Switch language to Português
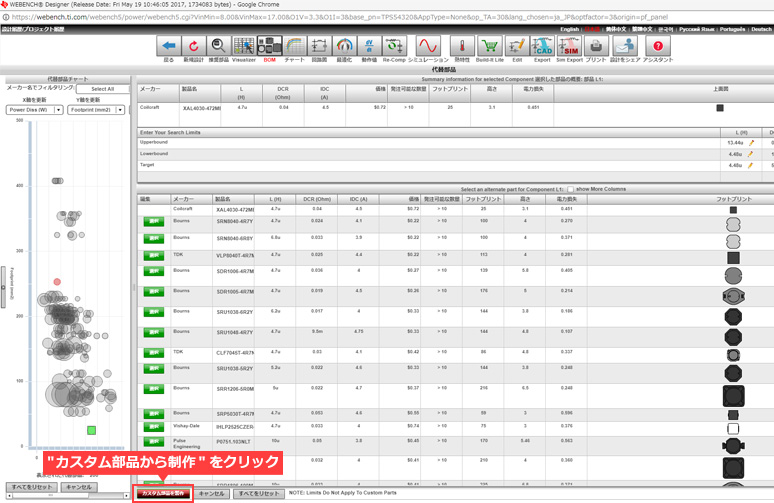 click(x=732, y=29)
